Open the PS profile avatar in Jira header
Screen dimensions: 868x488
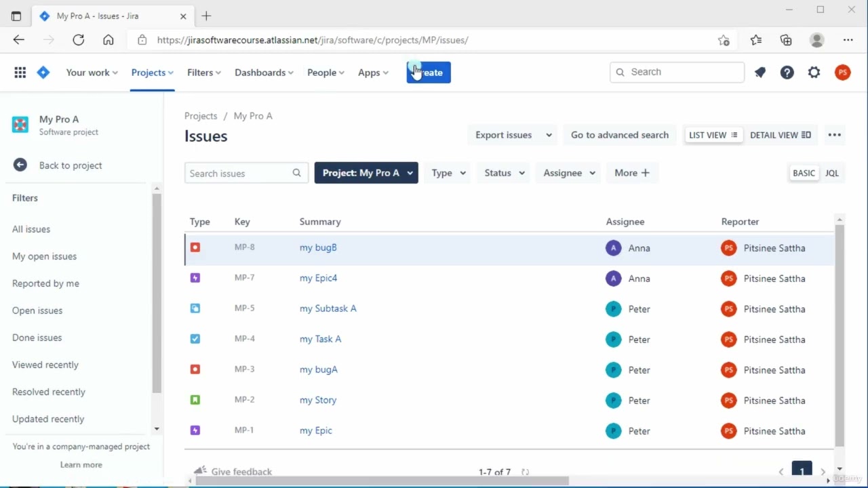click(x=842, y=73)
